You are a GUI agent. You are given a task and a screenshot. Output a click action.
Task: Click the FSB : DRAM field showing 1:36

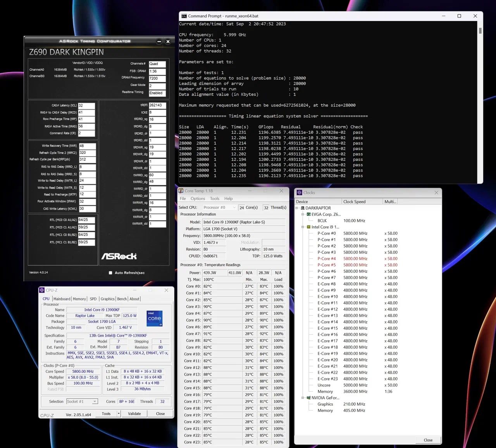[x=157, y=71]
